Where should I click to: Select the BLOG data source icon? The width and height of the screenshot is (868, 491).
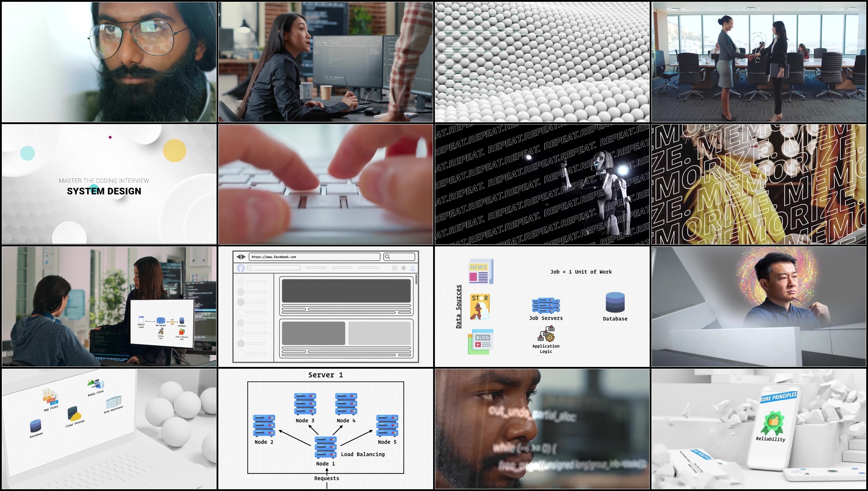481,342
